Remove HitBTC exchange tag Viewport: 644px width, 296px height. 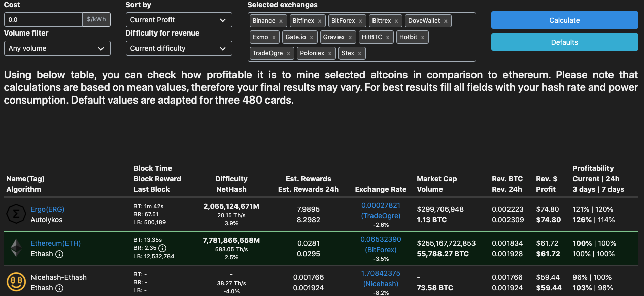point(388,38)
